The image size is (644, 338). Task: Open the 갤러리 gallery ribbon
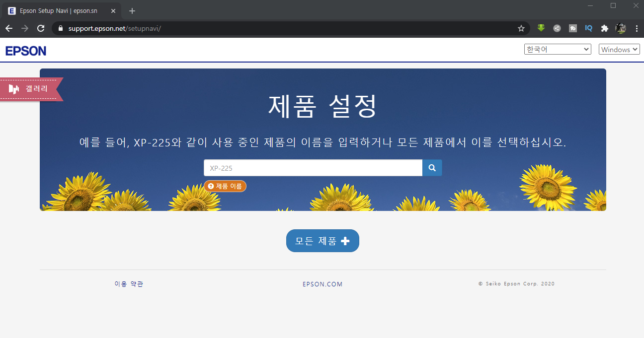tap(31, 89)
